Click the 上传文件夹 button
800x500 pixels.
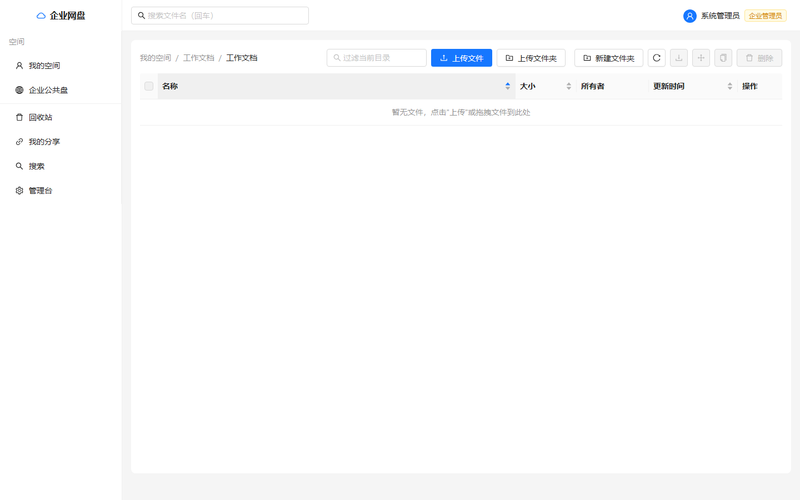pyautogui.click(x=531, y=58)
